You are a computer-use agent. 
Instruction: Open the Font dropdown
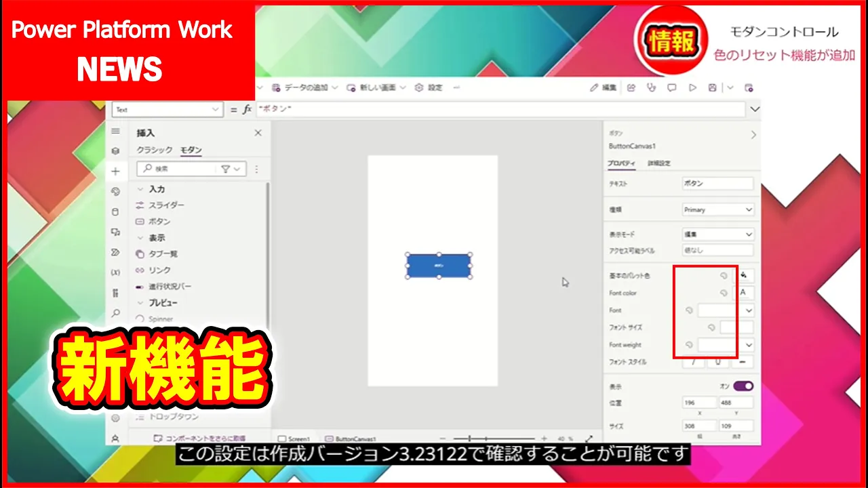(726, 310)
